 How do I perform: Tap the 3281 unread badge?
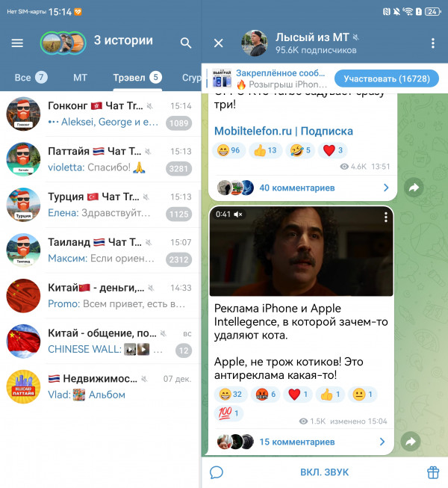tap(178, 169)
